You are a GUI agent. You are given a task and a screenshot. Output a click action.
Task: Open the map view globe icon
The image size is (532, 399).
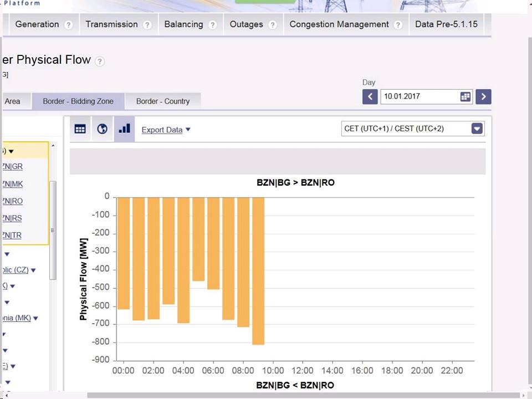tap(102, 129)
